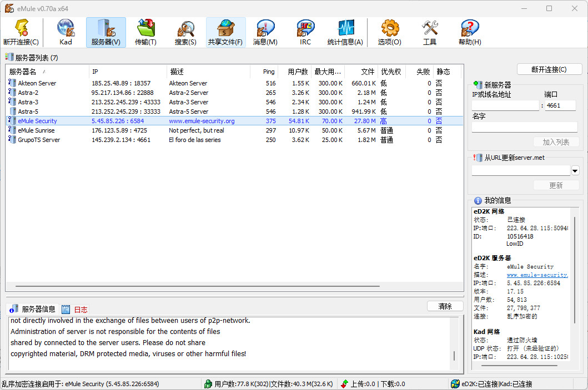Click the server icon of Astra-5 row
This screenshot has height=390, width=588.
[x=12, y=112]
